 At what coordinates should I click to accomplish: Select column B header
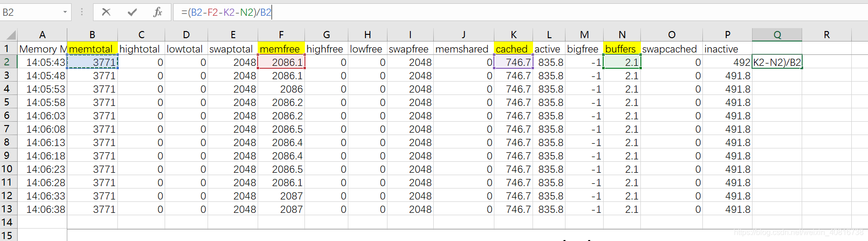(x=92, y=35)
